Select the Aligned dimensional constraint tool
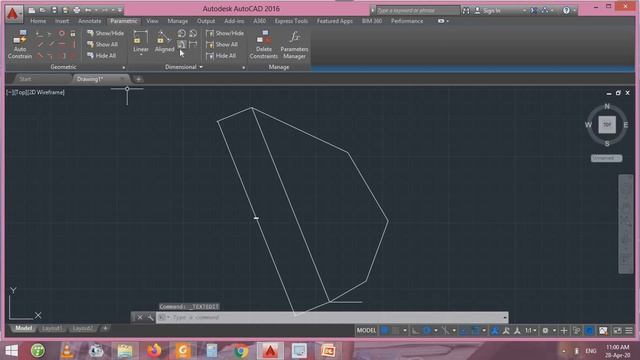This screenshot has width=640, height=360. (x=164, y=42)
